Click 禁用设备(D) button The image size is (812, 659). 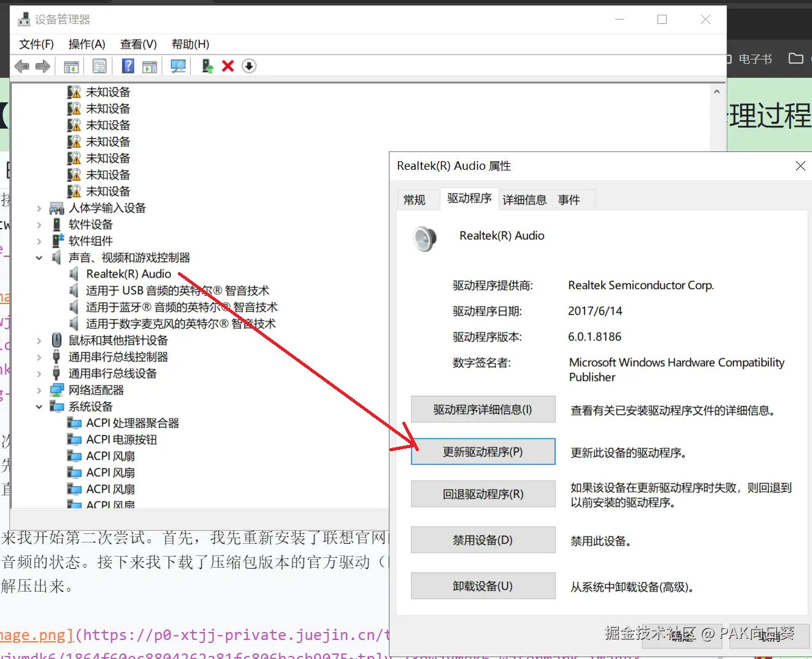click(x=483, y=540)
